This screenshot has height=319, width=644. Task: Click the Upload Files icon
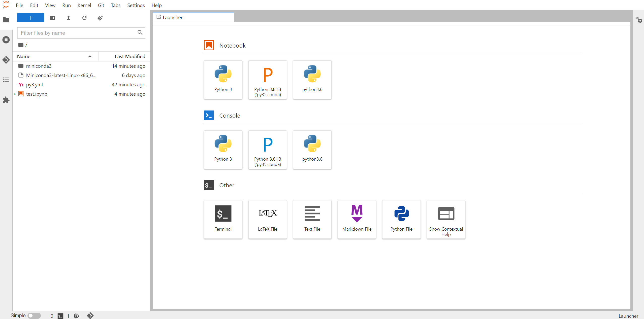click(x=69, y=18)
